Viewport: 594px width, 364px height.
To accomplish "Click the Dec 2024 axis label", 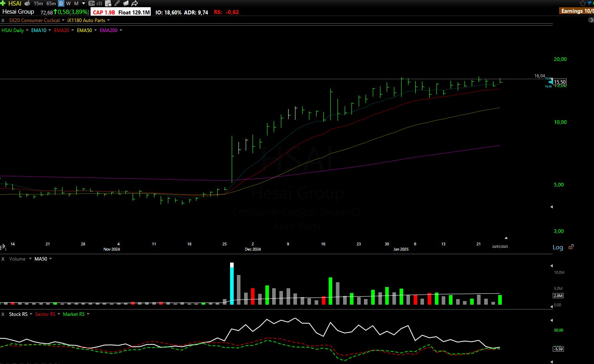I will coord(253,249).
